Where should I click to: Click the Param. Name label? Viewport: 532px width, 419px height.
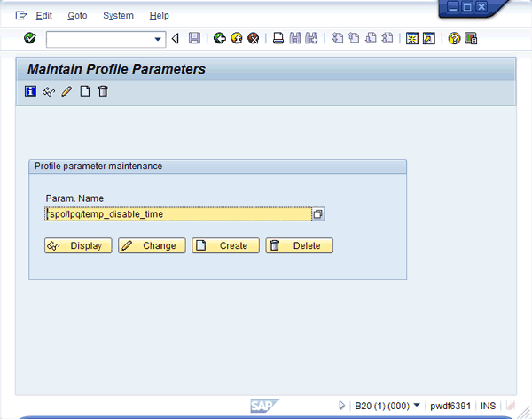(x=74, y=198)
